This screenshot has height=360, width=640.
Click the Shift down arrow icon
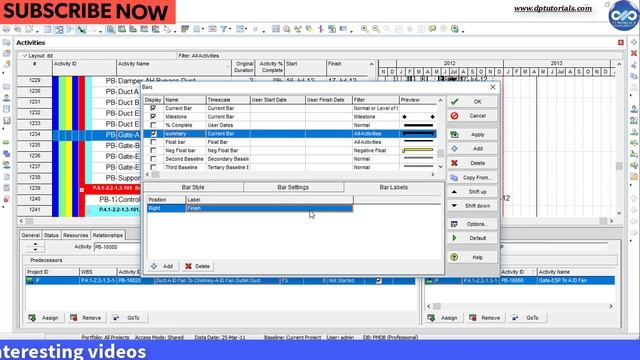click(454, 206)
